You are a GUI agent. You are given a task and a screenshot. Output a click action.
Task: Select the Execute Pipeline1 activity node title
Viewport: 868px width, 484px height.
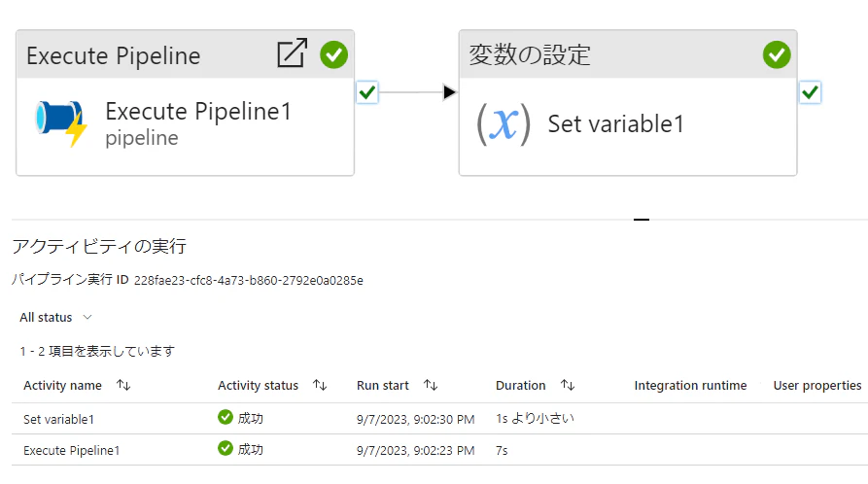pyautogui.click(x=198, y=112)
